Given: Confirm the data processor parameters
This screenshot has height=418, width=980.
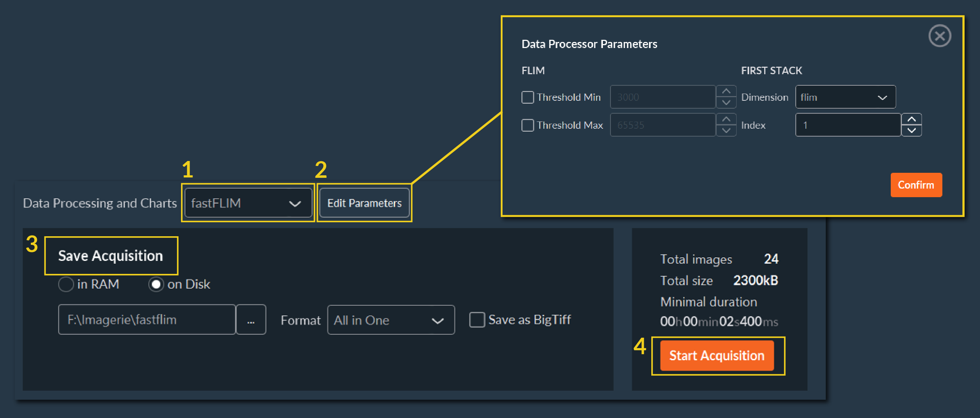Looking at the screenshot, I should 916,185.
